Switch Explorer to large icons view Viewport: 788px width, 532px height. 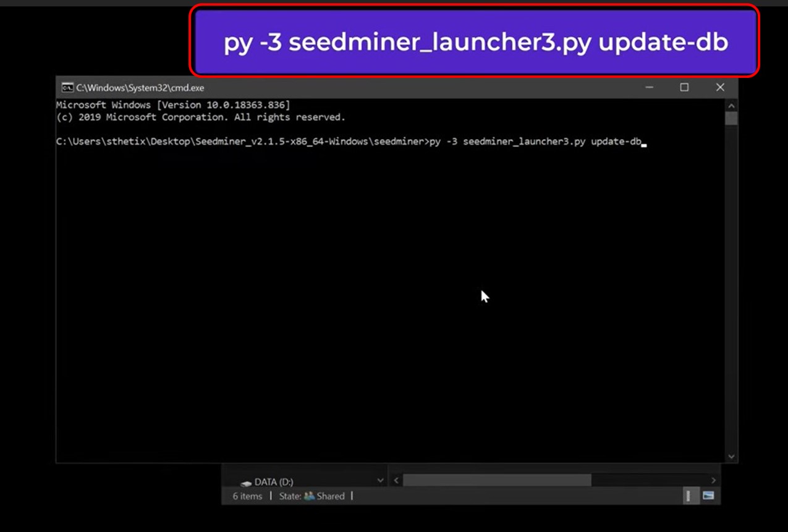(708, 496)
